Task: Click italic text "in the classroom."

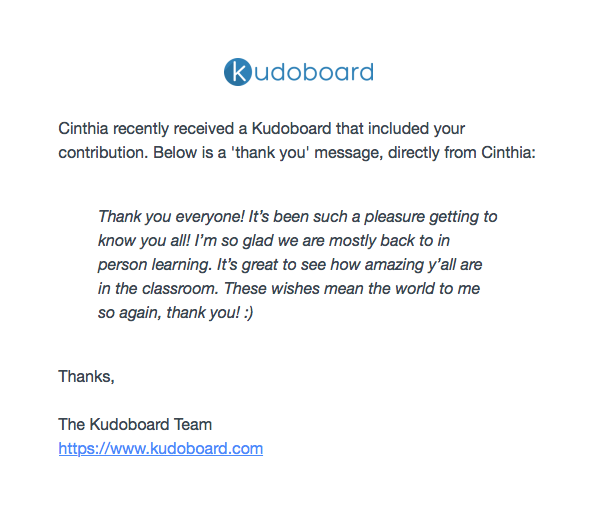Action: (158, 289)
